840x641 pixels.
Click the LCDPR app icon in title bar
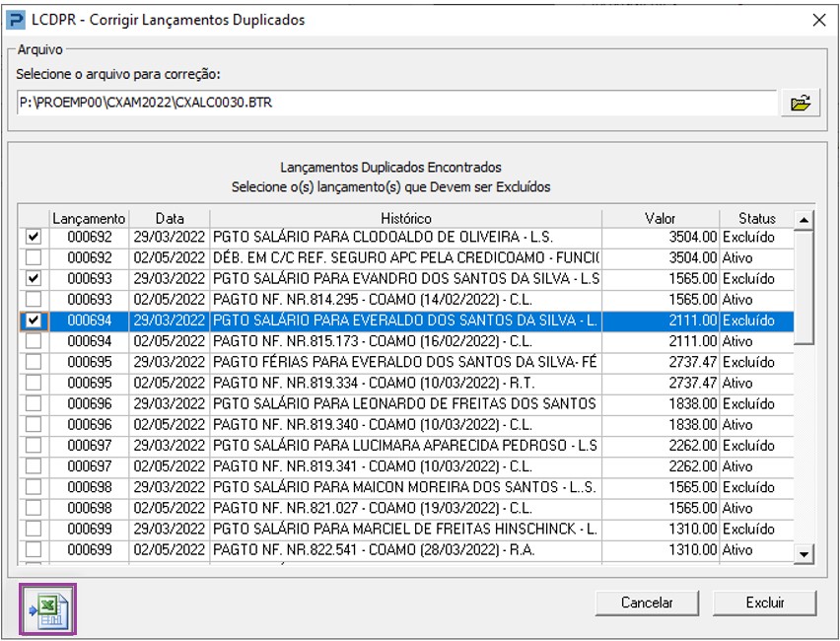click(x=17, y=20)
